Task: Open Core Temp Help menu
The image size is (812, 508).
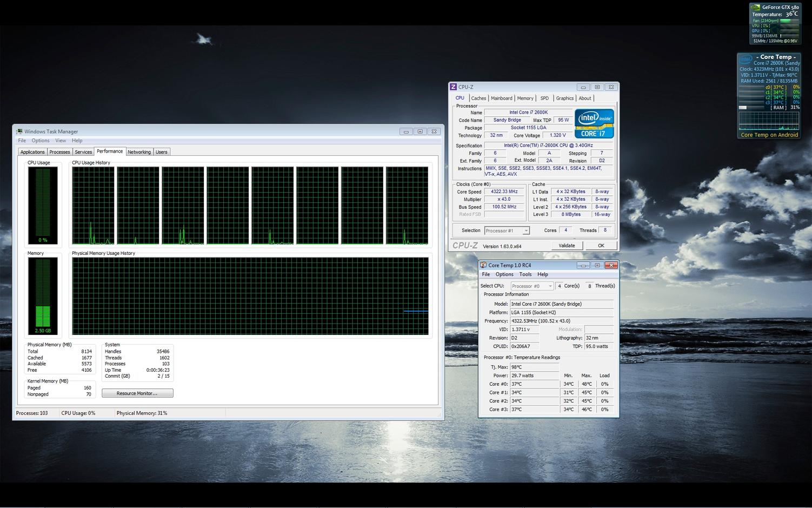Action: tap(543, 274)
